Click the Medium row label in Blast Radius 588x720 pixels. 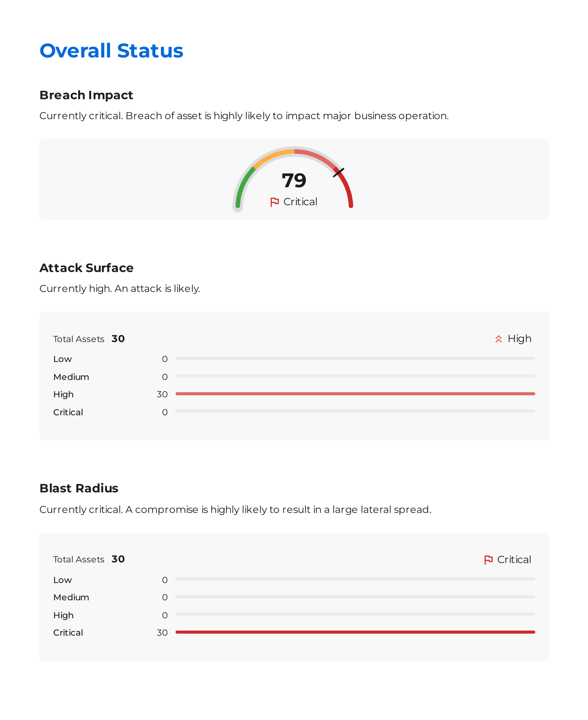click(71, 597)
